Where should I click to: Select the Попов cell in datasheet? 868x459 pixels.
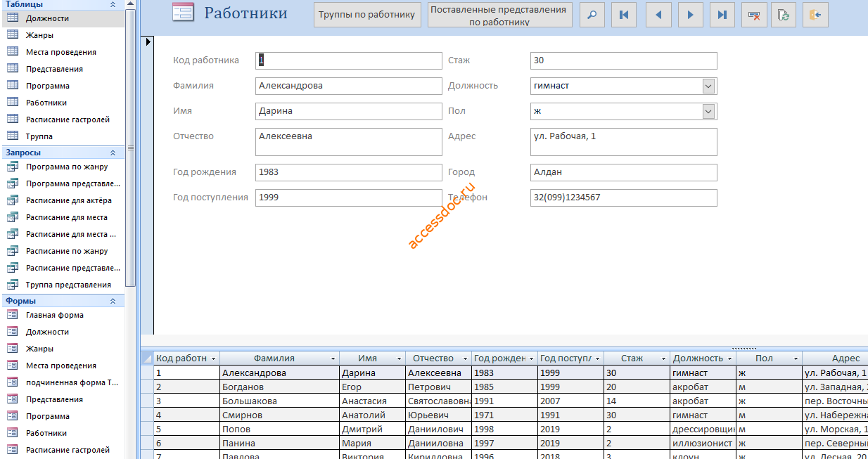pyautogui.click(x=280, y=429)
